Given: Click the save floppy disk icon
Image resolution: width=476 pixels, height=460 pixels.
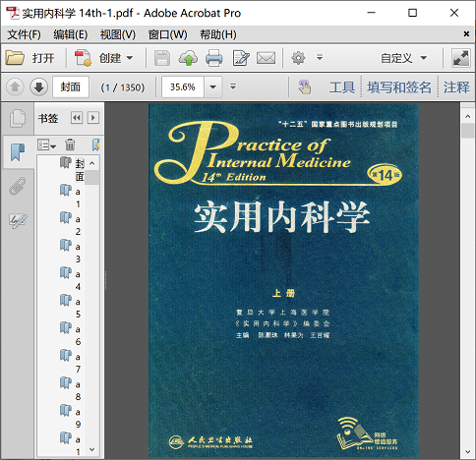Looking at the screenshot, I should (162, 58).
